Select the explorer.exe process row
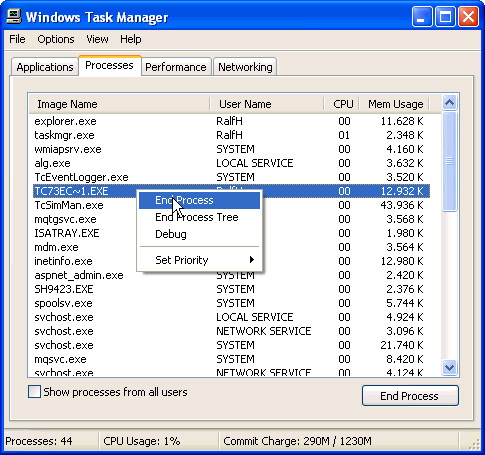The height and width of the screenshot is (455, 485). click(231, 121)
